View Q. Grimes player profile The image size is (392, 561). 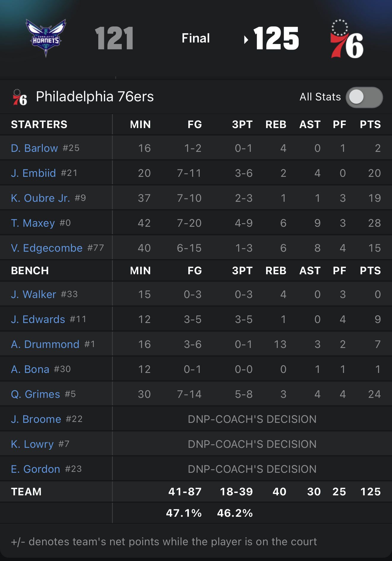pyautogui.click(x=36, y=394)
